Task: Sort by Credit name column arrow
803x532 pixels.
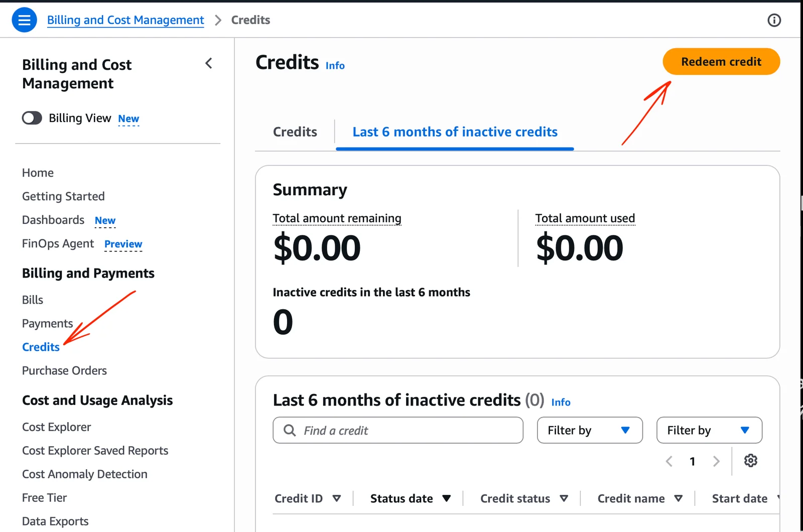Action: tap(678, 498)
